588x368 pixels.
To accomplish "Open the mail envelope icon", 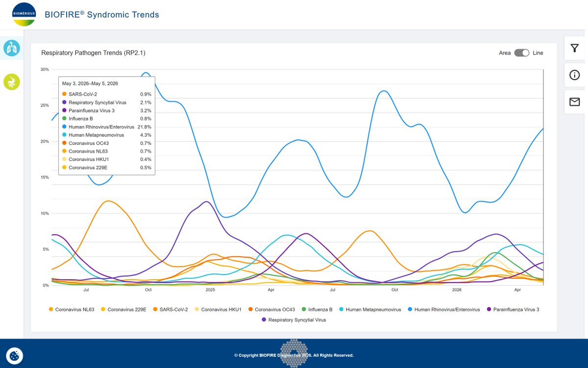I will 575,102.
